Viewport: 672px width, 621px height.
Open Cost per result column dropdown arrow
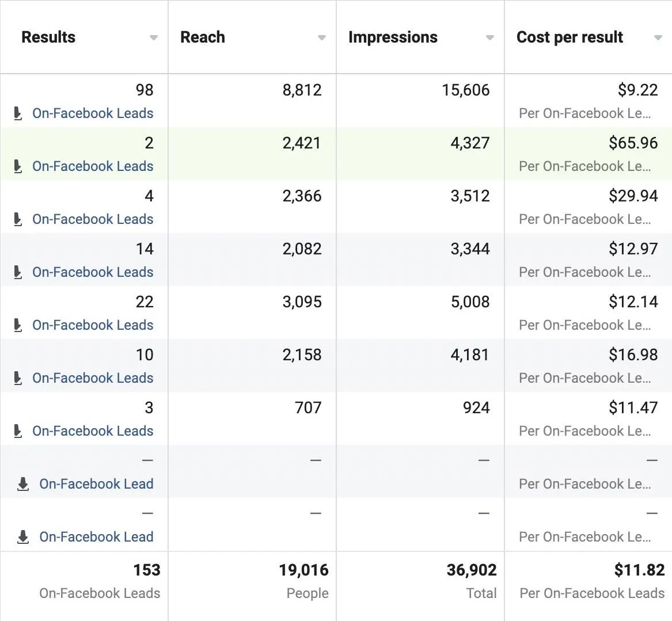(658, 38)
